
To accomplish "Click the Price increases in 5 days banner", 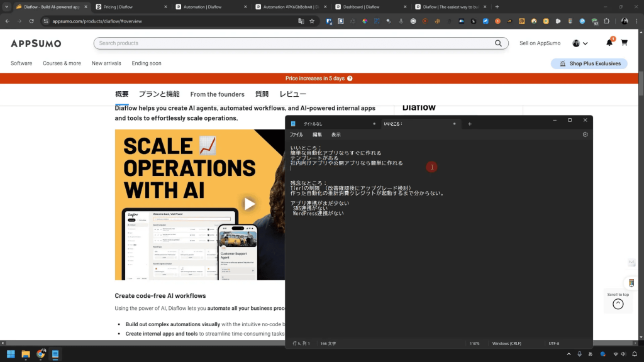I will pyautogui.click(x=319, y=79).
